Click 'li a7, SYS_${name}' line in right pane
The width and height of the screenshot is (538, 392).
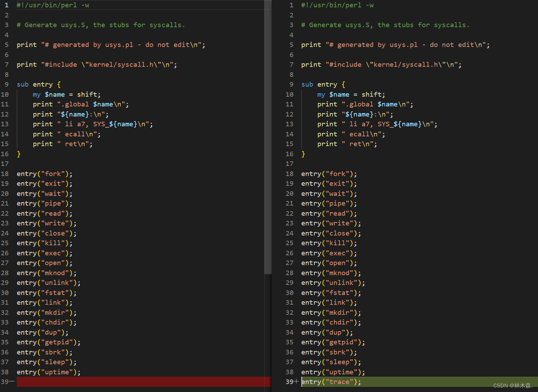377,124
